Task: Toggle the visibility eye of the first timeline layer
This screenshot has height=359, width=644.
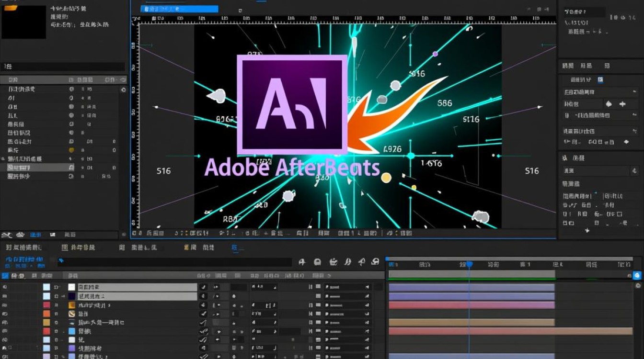Action: tap(5, 287)
